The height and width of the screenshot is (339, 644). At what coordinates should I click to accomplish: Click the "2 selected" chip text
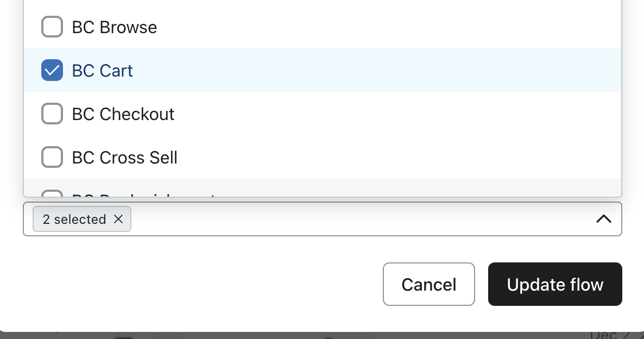[74, 219]
